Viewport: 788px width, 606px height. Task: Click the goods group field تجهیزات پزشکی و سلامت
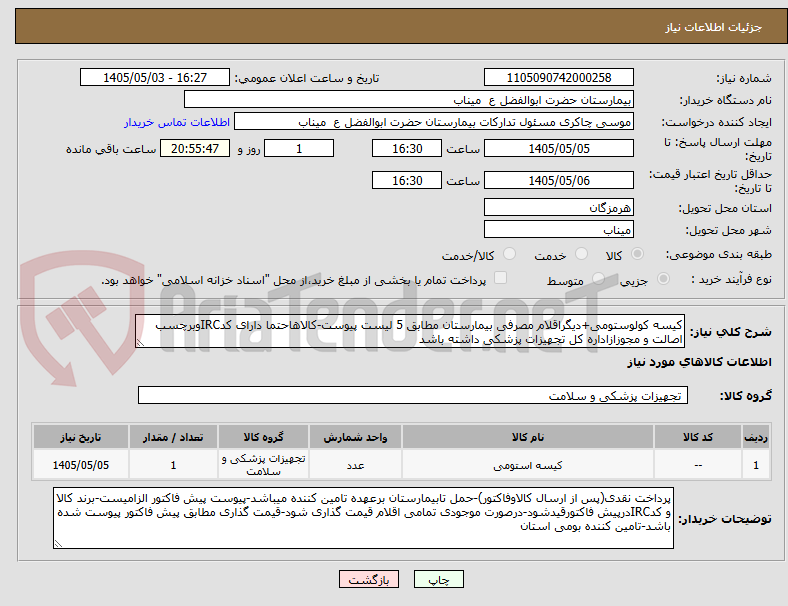coord(413,395)
